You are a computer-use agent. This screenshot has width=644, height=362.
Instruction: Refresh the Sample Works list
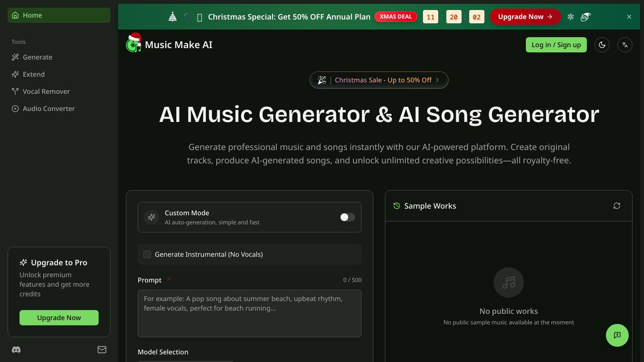point(617,206)
